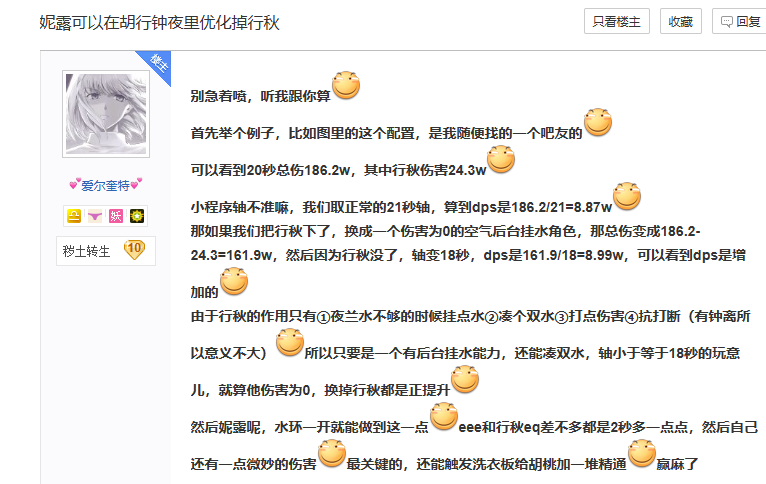Click the pink underwear badge icon
The width and height of the screenshot is (766, 484).
click(95, 215)
